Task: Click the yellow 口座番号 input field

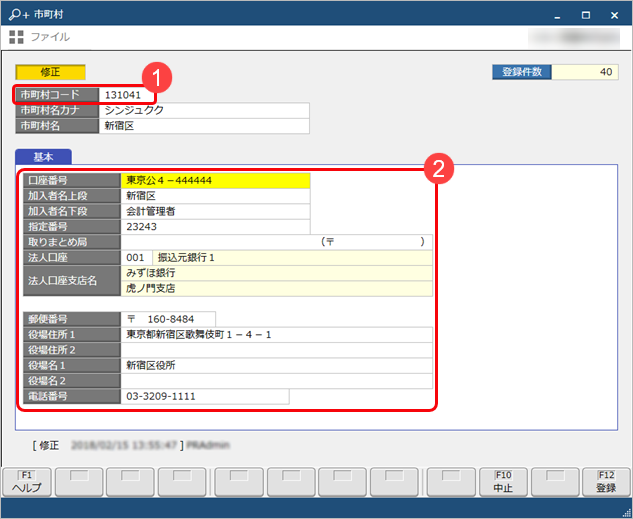Action: click(215, 181)
